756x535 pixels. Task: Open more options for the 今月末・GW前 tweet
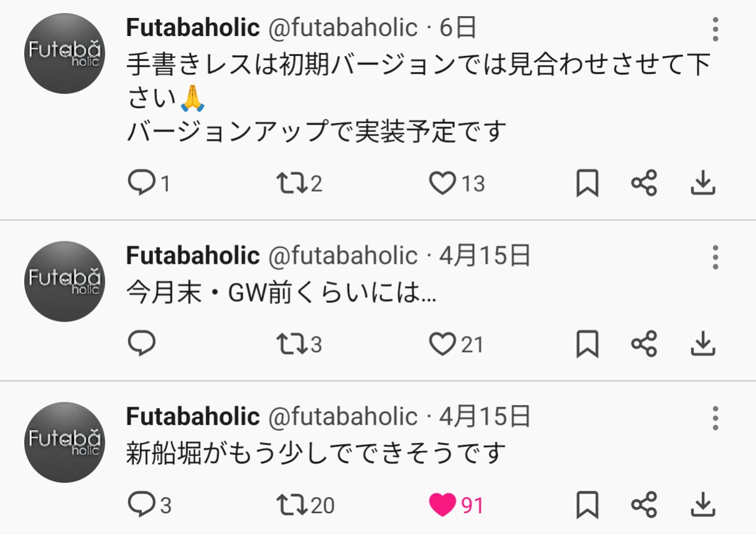coord(716,257)
